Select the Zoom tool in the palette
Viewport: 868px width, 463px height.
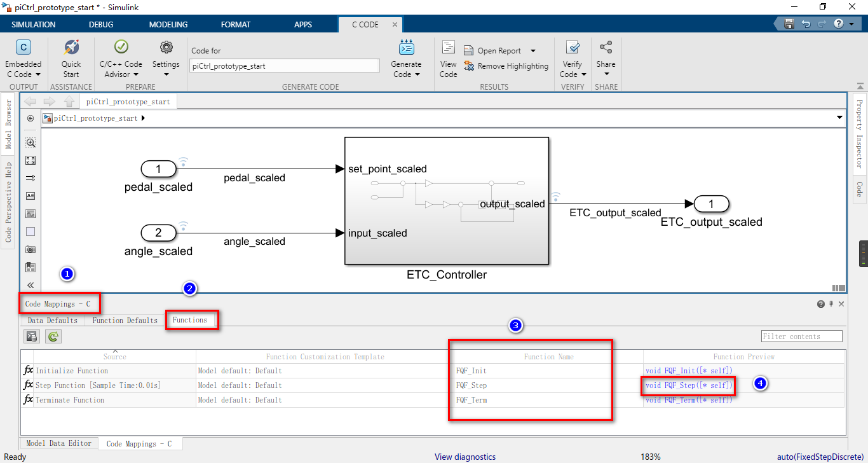click(31, 142)
